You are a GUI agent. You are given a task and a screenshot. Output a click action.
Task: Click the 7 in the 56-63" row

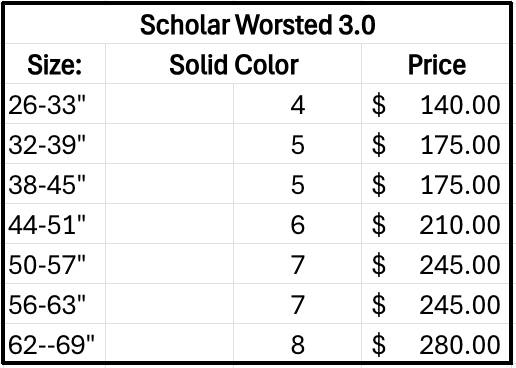[297, 304]
